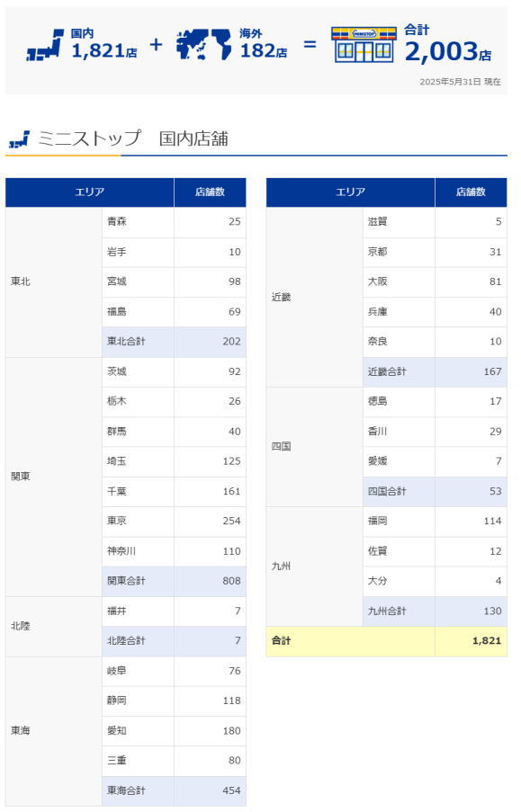Image resolution: width=521 pixels, height=812 pixels.
Task: Click the right table's 店舗数 header
Action: pyautogui.click(x=471, y=192)
